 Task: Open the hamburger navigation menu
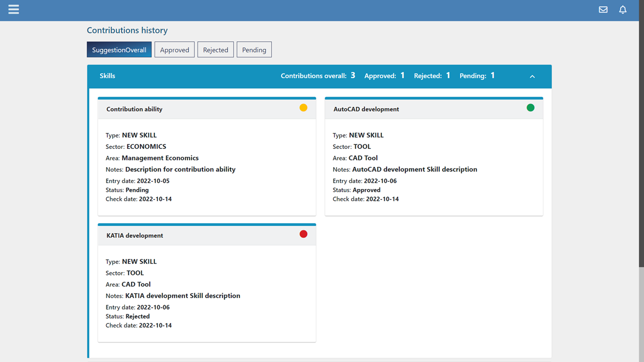pos(14,10)
